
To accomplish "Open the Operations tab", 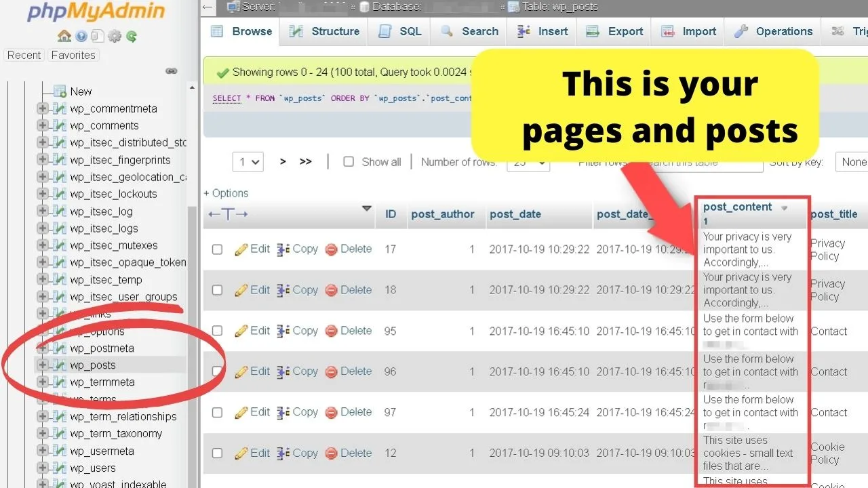I will click(x=773, y=31).
